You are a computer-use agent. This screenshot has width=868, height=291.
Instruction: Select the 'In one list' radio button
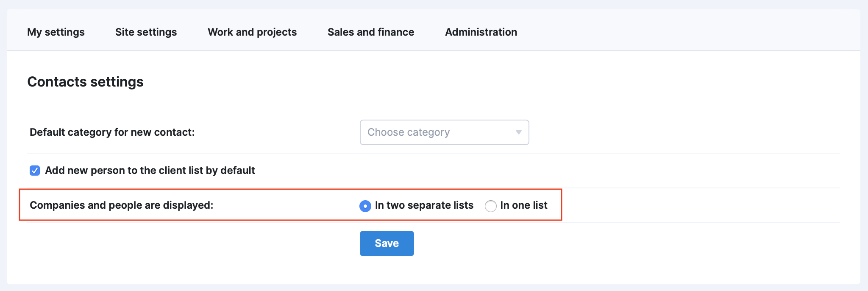490,206
